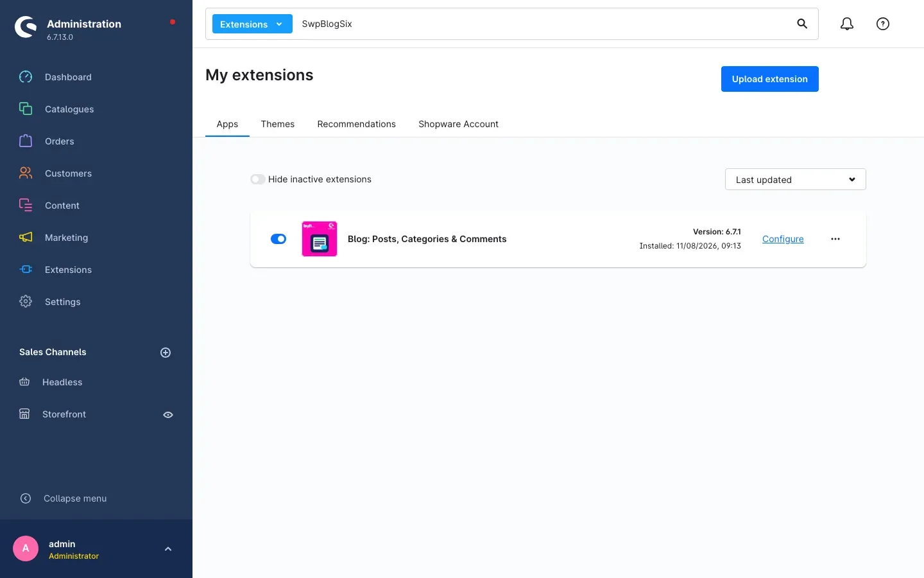Click the search magnifier icon
The width and height of the screenshot is (924, 578).
802,24
